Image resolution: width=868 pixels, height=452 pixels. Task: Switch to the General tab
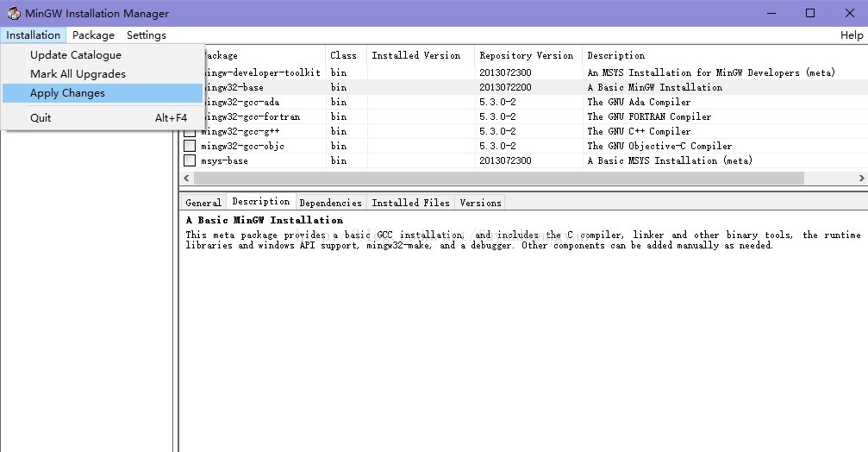[x=203, y=203]
